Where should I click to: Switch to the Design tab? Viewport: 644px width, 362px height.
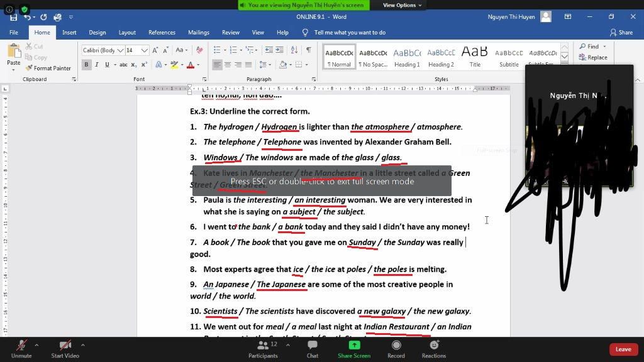pos(97,33)
